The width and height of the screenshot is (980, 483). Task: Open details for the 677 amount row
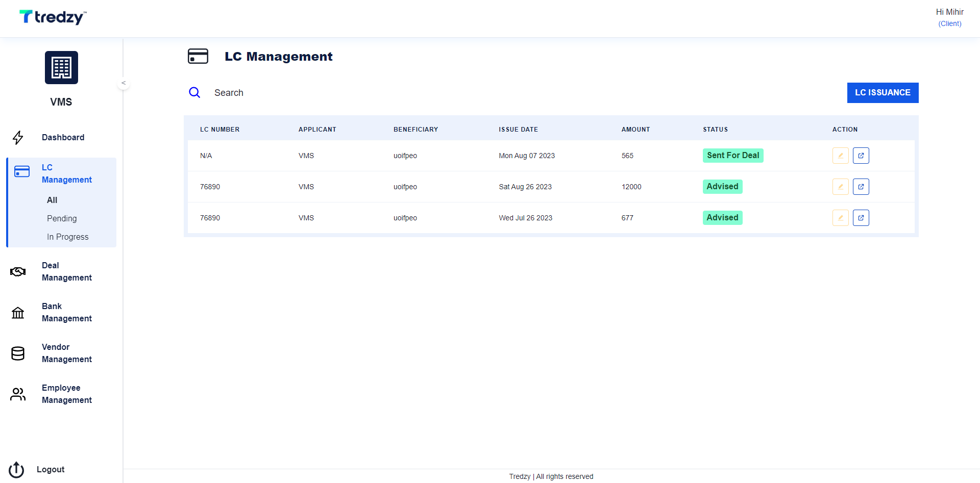861,218
